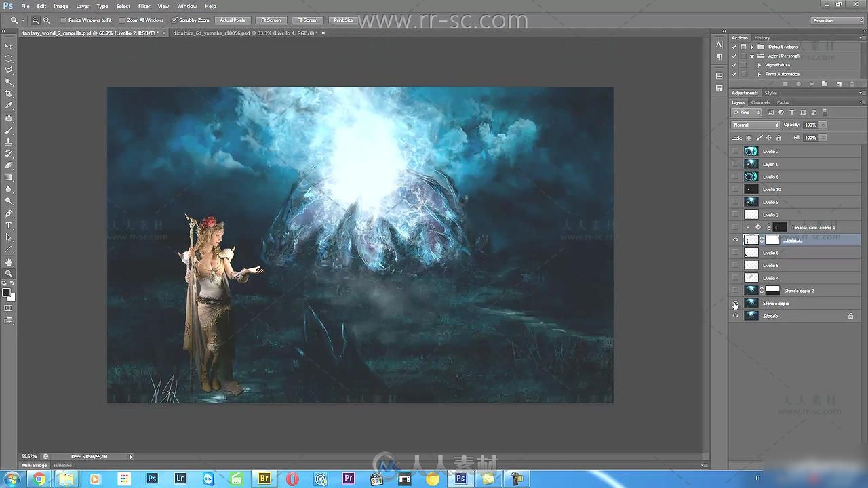
Task: Open the layer Kind filter dropdown
Action: click(747, 113)
